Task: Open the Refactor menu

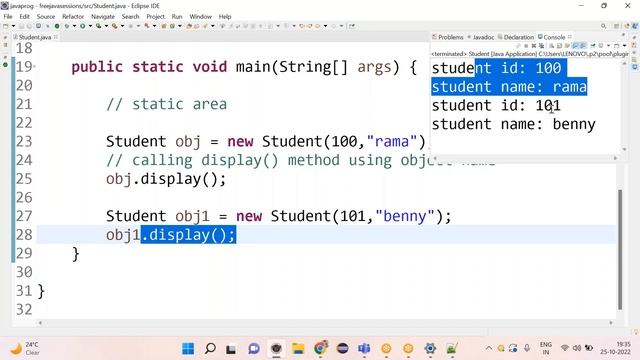Action: click(x=73, y=16)
